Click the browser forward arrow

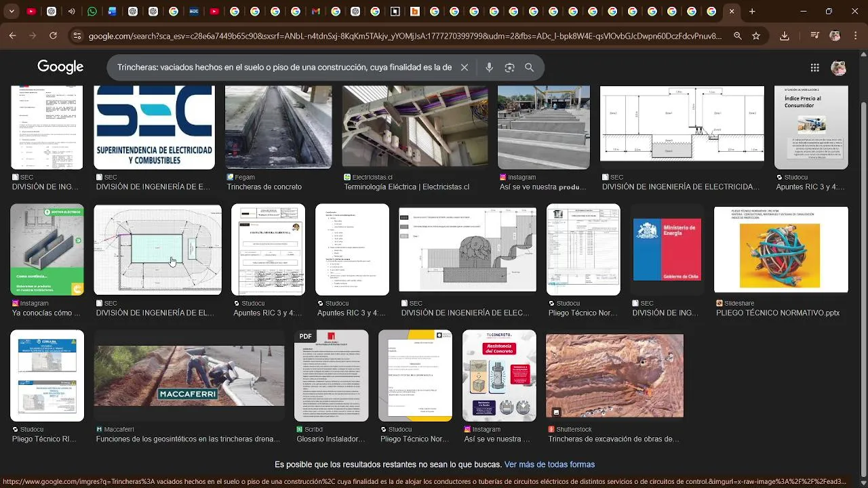[33, 35]
